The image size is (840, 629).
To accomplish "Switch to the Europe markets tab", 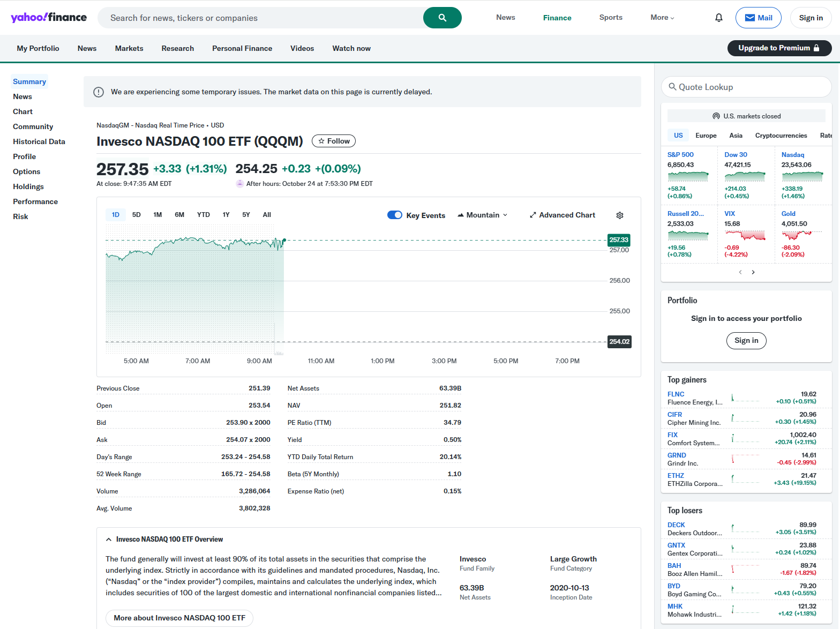I will tap(706, 136).
